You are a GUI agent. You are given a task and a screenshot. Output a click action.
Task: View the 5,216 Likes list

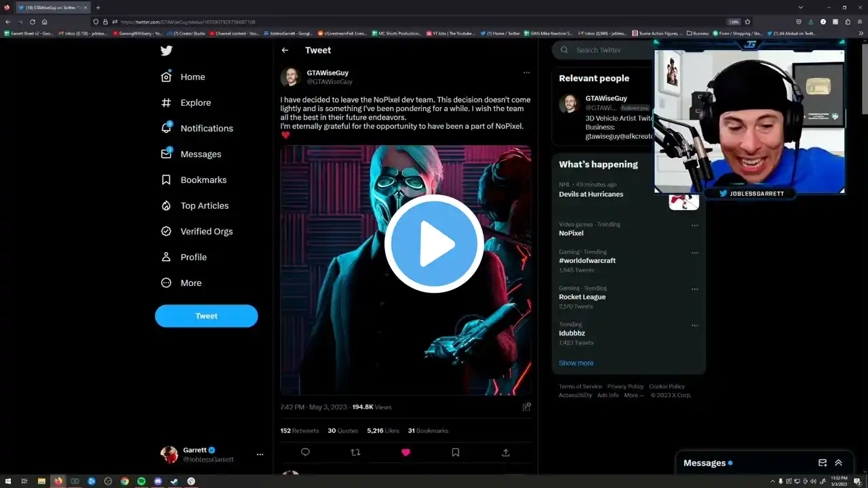pyautogui.click(x=383, y=430)
